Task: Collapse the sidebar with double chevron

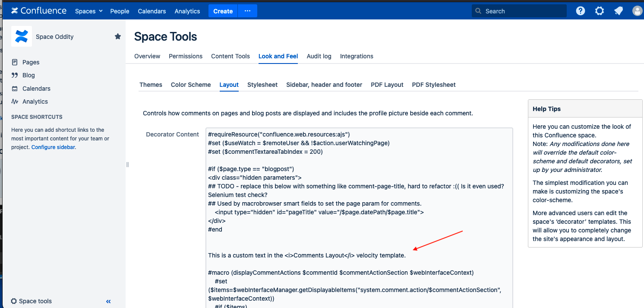Action: pyautogui.click(x=108, y=302)
